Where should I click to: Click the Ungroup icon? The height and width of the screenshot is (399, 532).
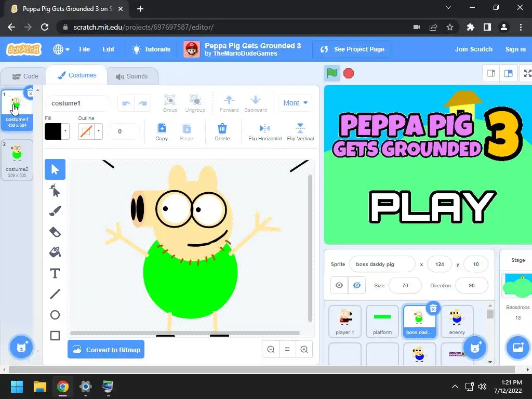click(x=195, y=103)
